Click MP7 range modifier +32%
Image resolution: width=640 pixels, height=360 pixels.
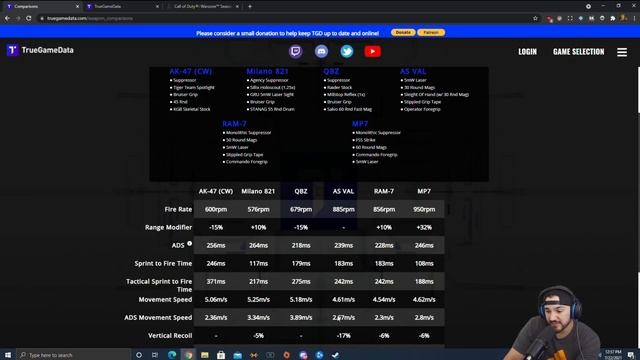pos(424,227)
